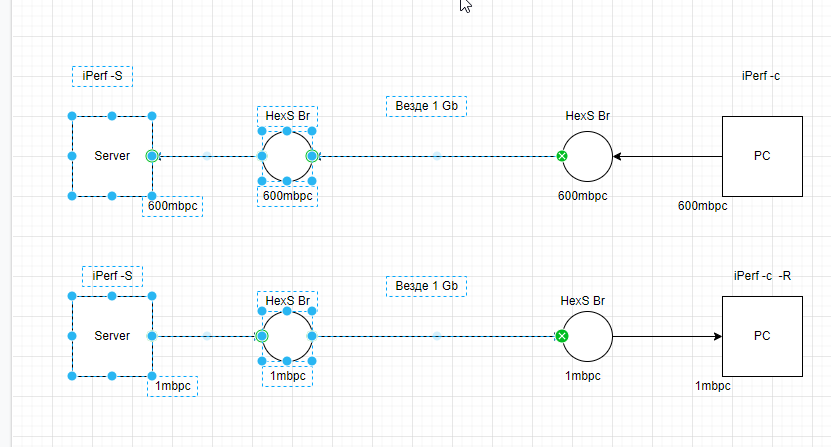Click the arrow connecting top PC to HexS Br
831x447 pixels.
pos(668,156)
